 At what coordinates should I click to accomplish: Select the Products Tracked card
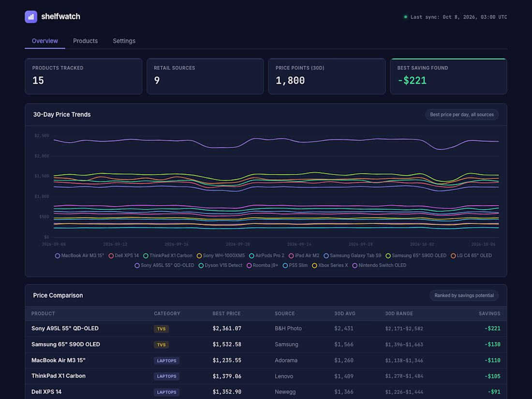click(84, 76)
